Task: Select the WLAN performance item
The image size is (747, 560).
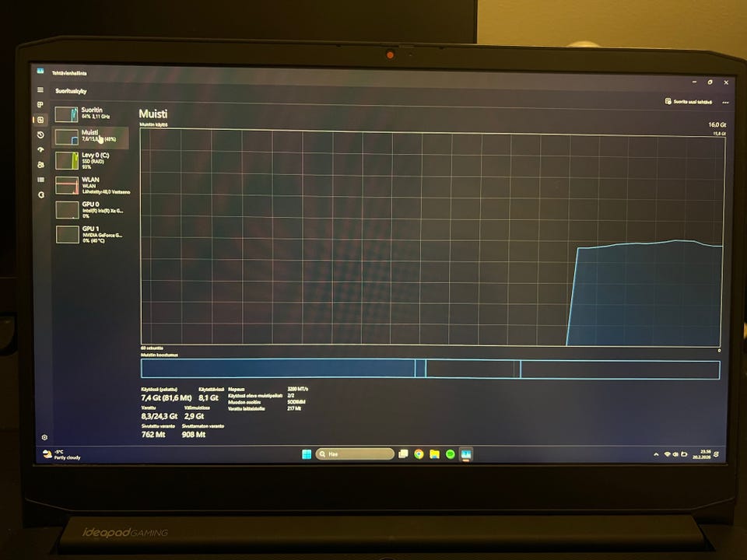Action: click(92, 186)
